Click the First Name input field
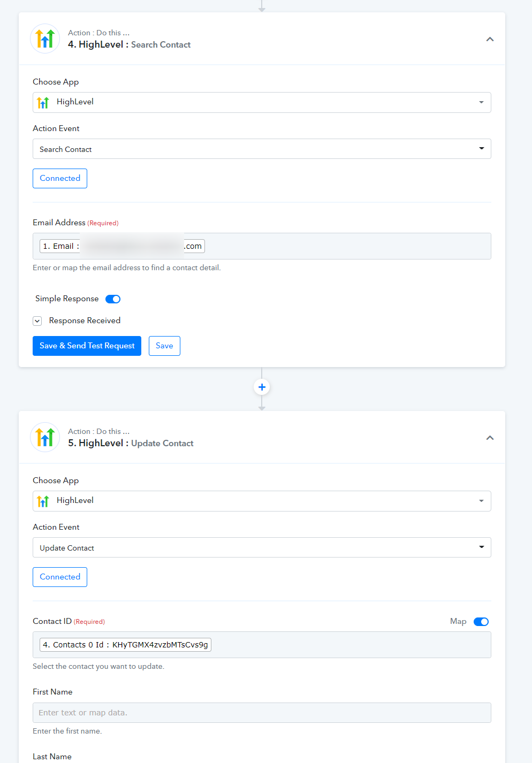This screenshot has height=763, width=532. click(262, 713)
